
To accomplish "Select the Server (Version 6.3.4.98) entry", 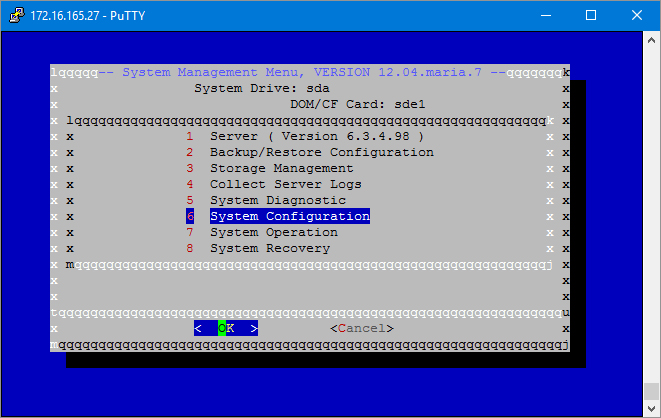I will coord(317,136).
